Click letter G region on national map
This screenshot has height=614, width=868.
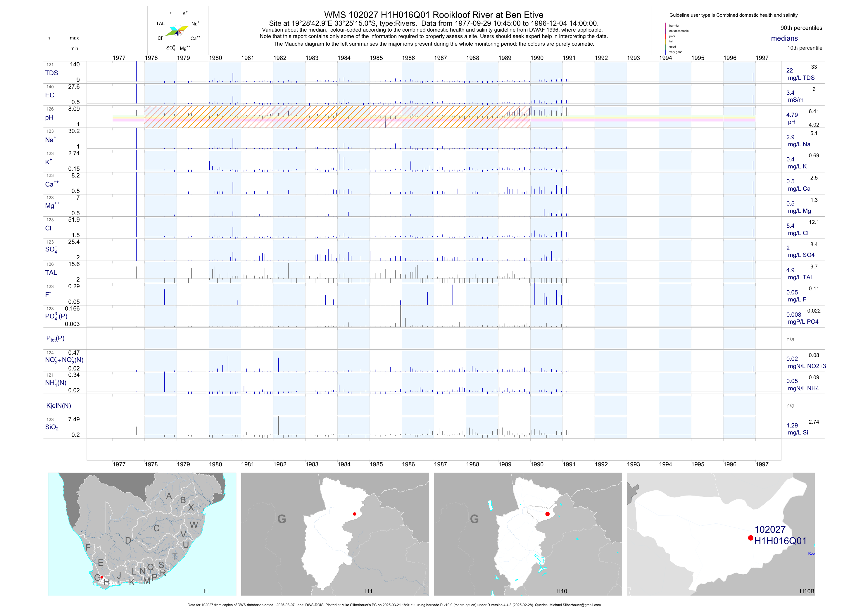[97, 577]
